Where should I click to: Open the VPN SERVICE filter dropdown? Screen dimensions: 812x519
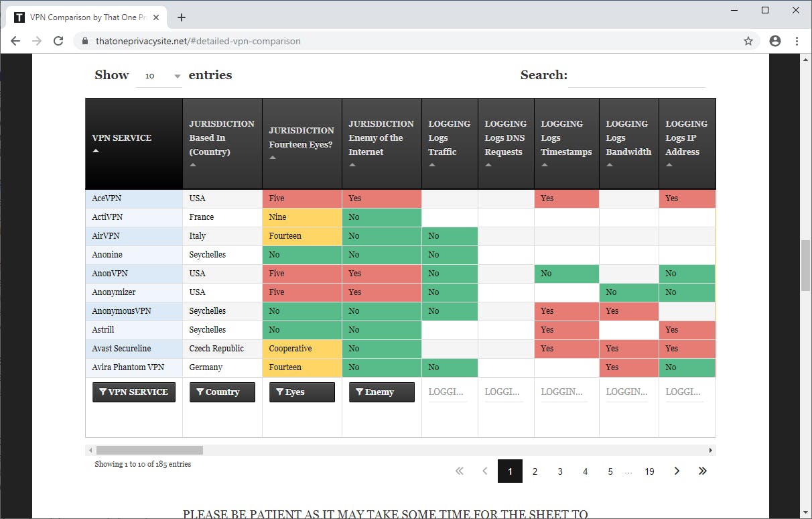134,392
